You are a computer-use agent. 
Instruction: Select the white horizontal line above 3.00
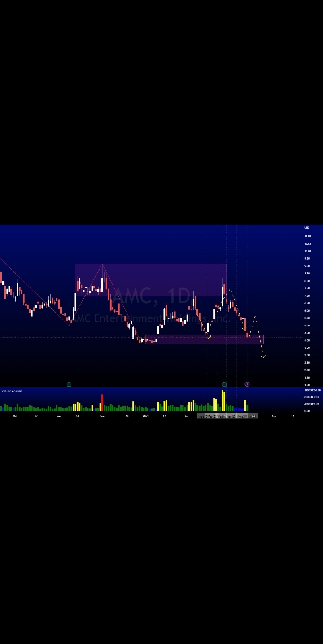click(151, 352)
